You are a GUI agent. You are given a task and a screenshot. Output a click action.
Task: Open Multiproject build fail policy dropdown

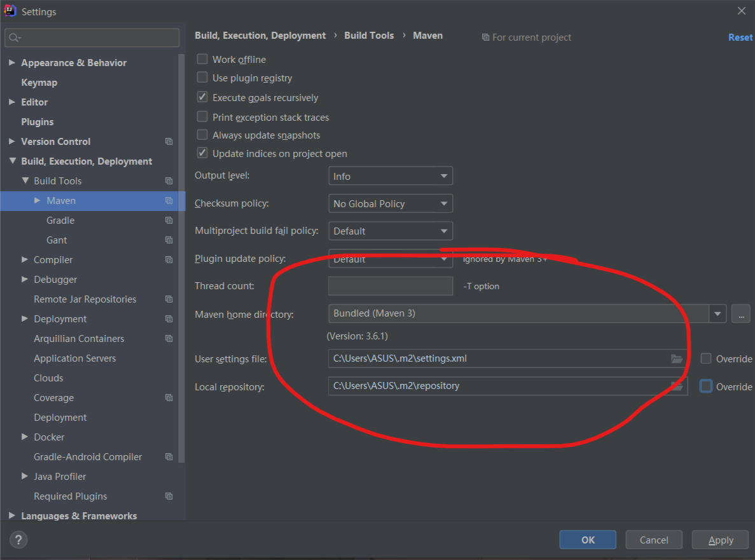pyautogui.click(x=391, y=231)
